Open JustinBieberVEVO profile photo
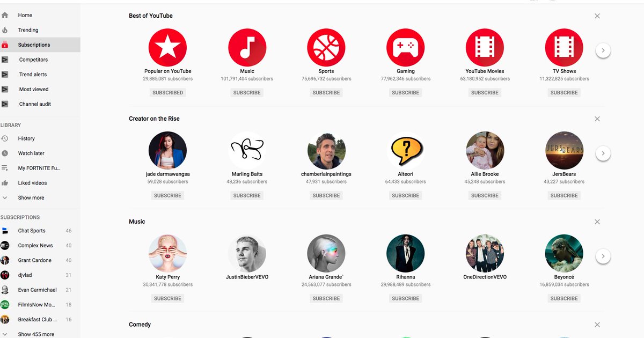 (247, 254)
